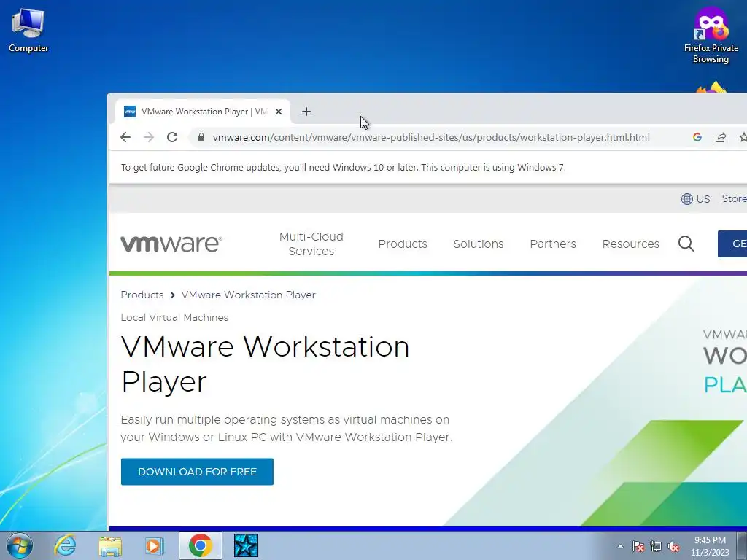Open the Resources navigation menu

(630, 244)
